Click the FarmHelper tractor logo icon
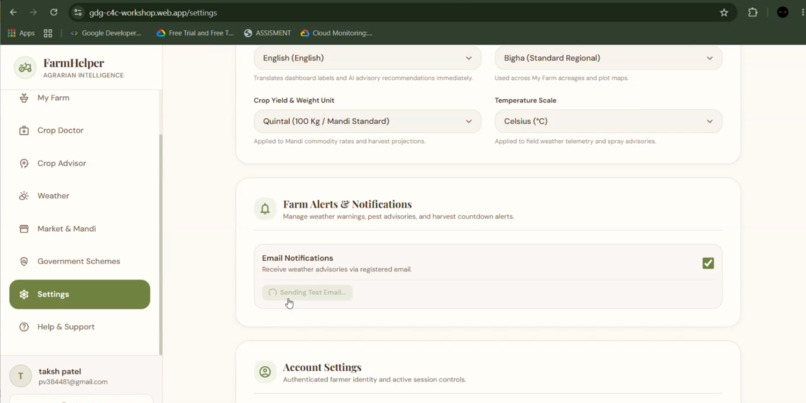 (x=25, y=67)
